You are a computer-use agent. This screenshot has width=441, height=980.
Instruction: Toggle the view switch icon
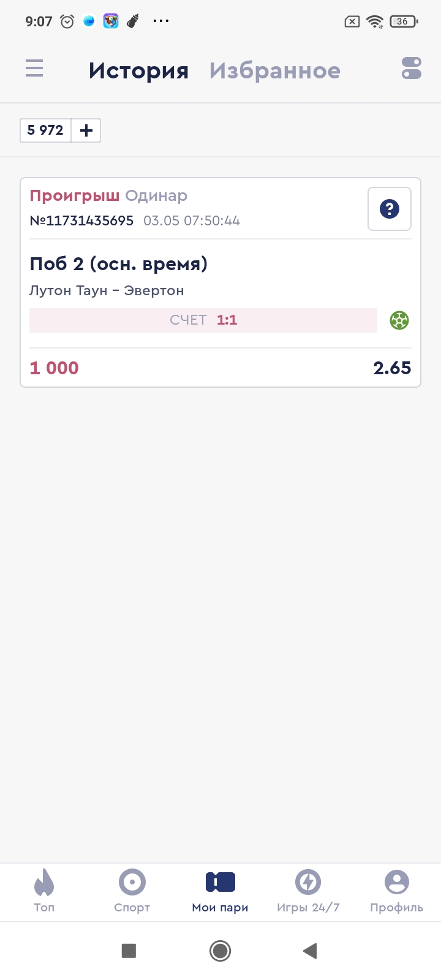(x=412, y=68)
